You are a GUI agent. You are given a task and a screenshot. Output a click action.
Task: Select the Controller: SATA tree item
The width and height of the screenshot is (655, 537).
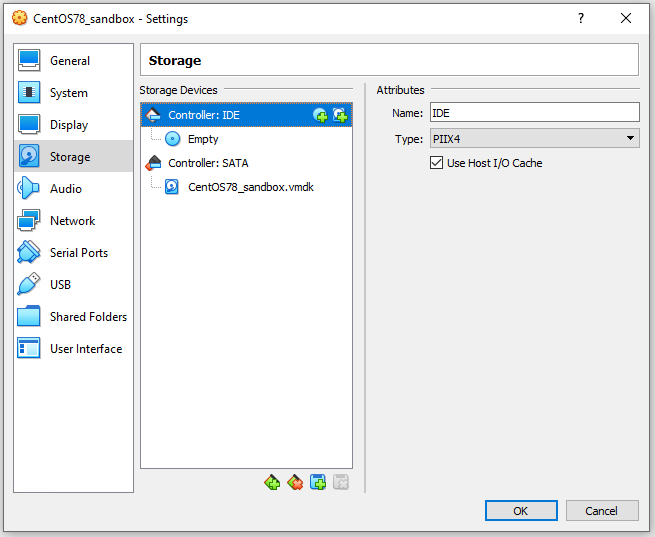(x=208, y=163)
